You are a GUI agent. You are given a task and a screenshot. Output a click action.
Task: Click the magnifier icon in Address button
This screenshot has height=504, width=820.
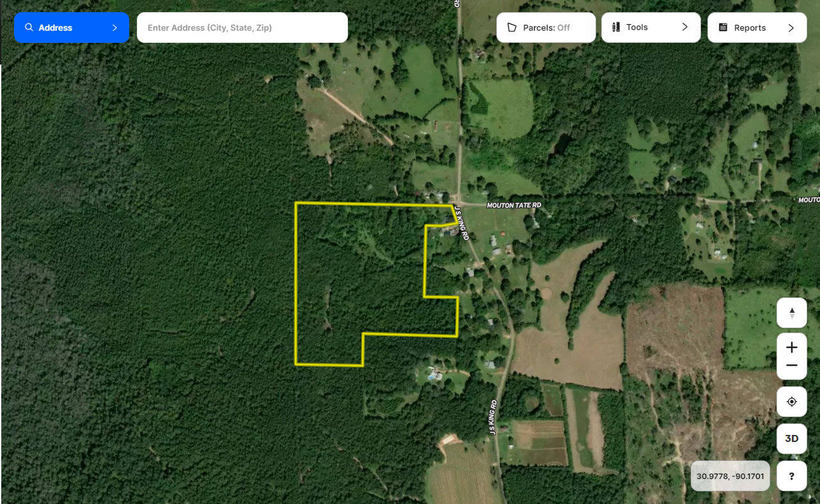pos(29,28)
